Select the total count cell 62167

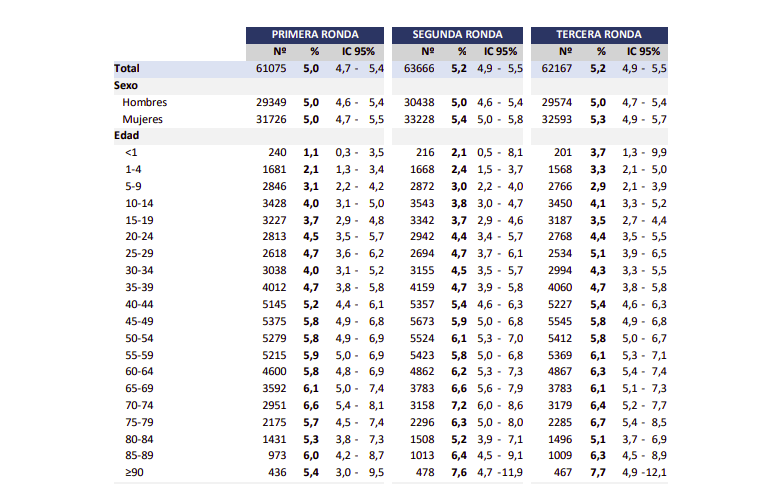point(557,69)
